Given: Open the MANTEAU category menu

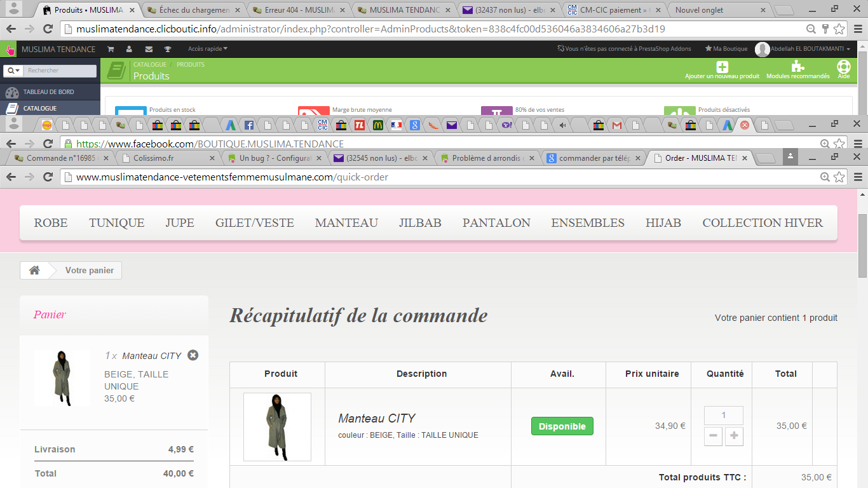Looking at the screenshot, I should 346,222.
